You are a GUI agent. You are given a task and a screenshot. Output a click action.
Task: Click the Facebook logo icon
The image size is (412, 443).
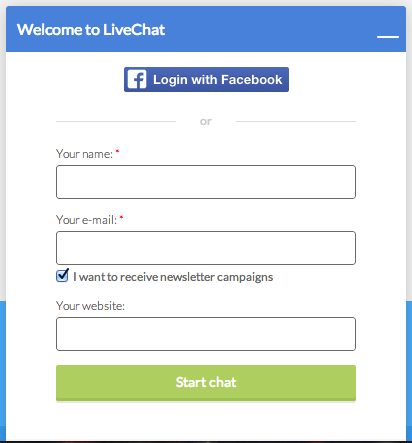137,79
